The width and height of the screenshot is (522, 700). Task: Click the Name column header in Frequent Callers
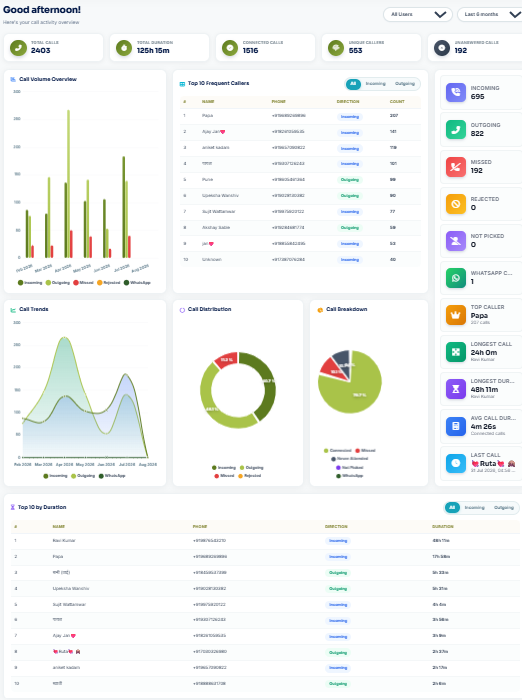click(x=208, y=102)
